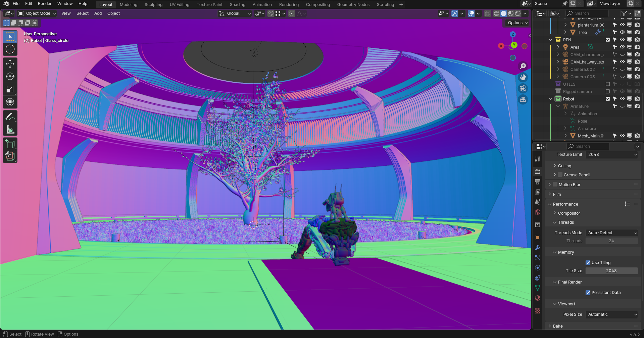Screen dimensions: 644x338
Task: Open the Output properties tab
Action: click(x=538, y=182)
